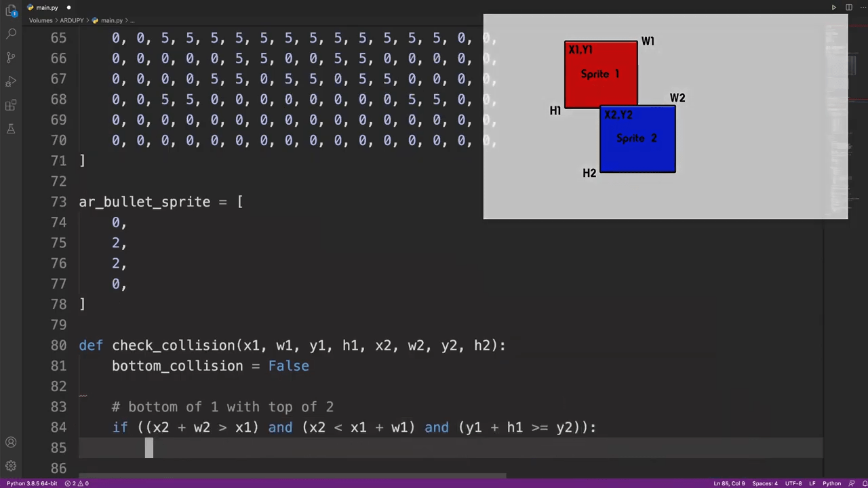This screenshot has width=868, height=488.
Task: Click the Volumes breadcrumb segment
Action: 41,20
